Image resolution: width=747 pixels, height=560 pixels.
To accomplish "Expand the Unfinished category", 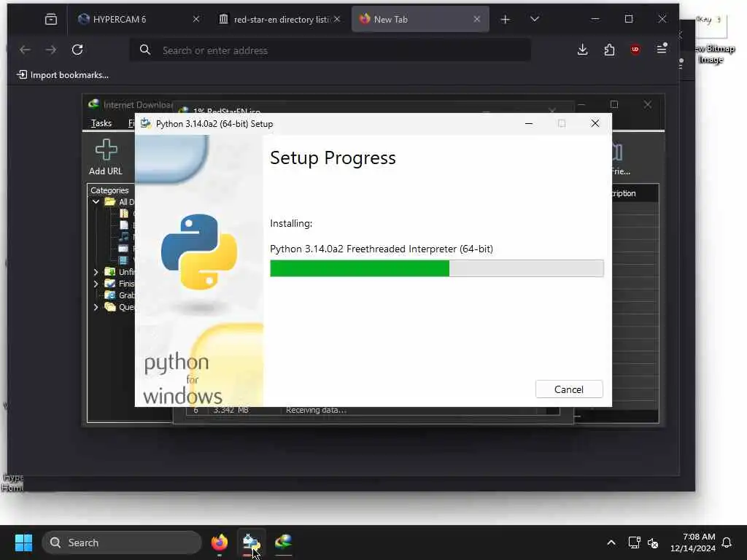I will pos(96,272).
